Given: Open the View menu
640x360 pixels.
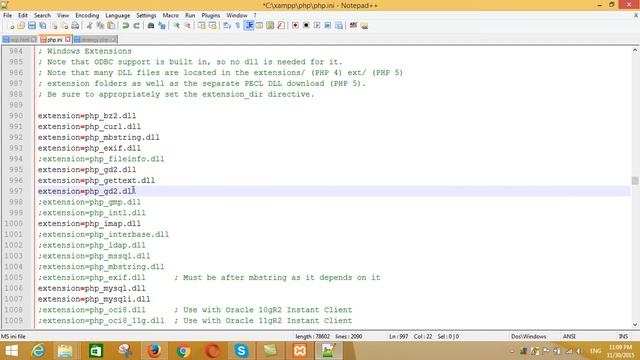Looking at the screenshot, I should 63,15.
